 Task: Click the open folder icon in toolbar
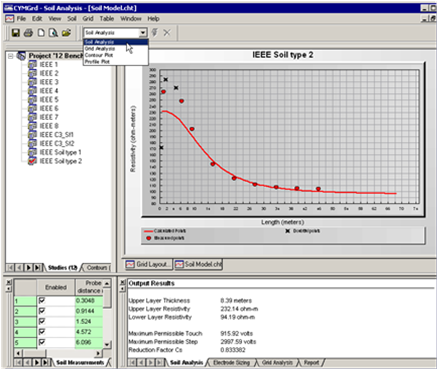click(x=66, y=33)
